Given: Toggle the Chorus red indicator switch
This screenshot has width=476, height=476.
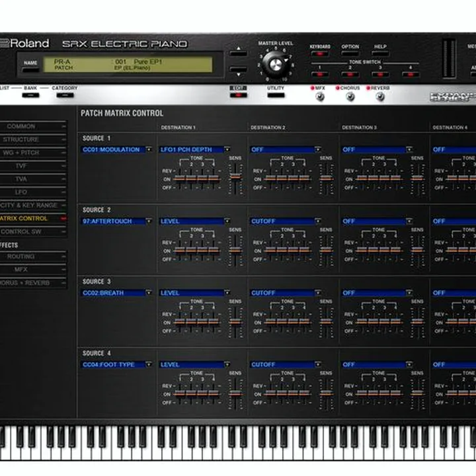Looking at the screenshot, I should tap(337, 88).
